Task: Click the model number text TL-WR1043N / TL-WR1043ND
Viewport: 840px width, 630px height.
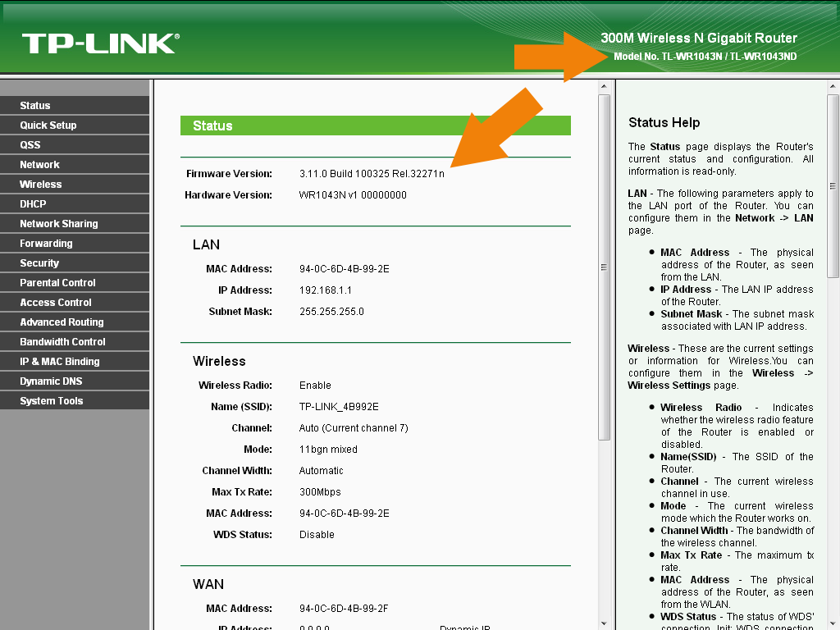Action: point(729,57)
